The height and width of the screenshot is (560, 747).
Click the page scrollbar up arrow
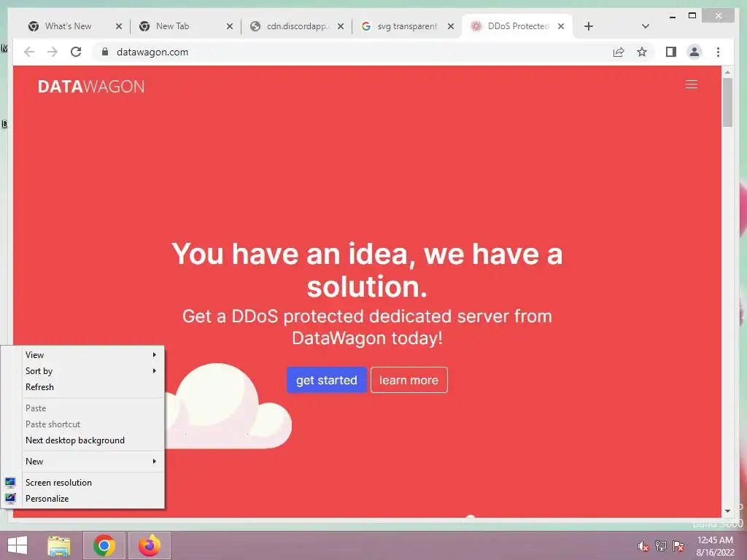click(x=727, y=72)
